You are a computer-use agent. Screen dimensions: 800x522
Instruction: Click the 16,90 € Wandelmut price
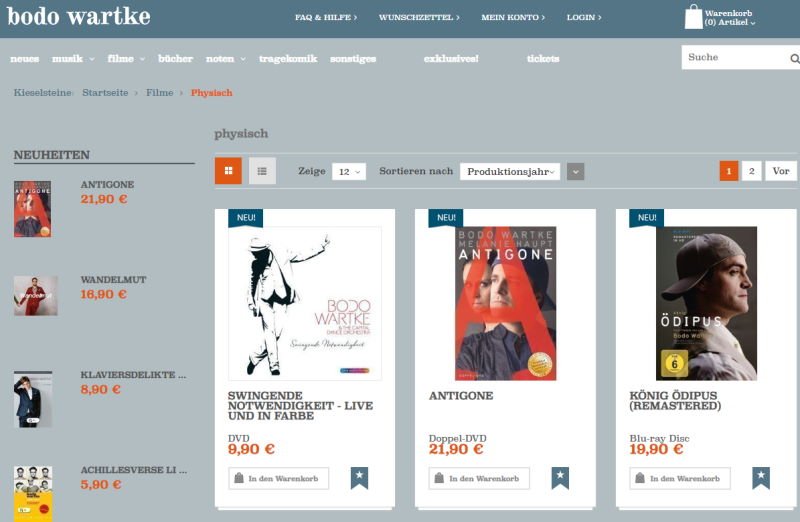click(104, 294)
